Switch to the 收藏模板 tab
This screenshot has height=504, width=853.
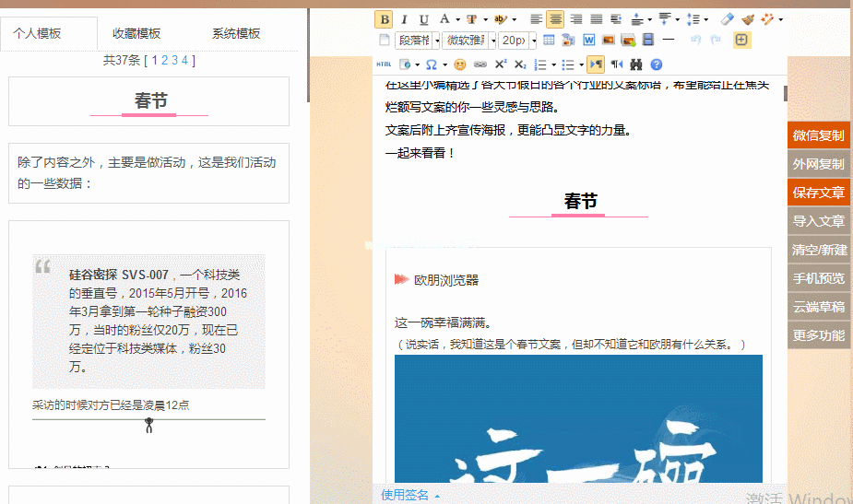136,33
